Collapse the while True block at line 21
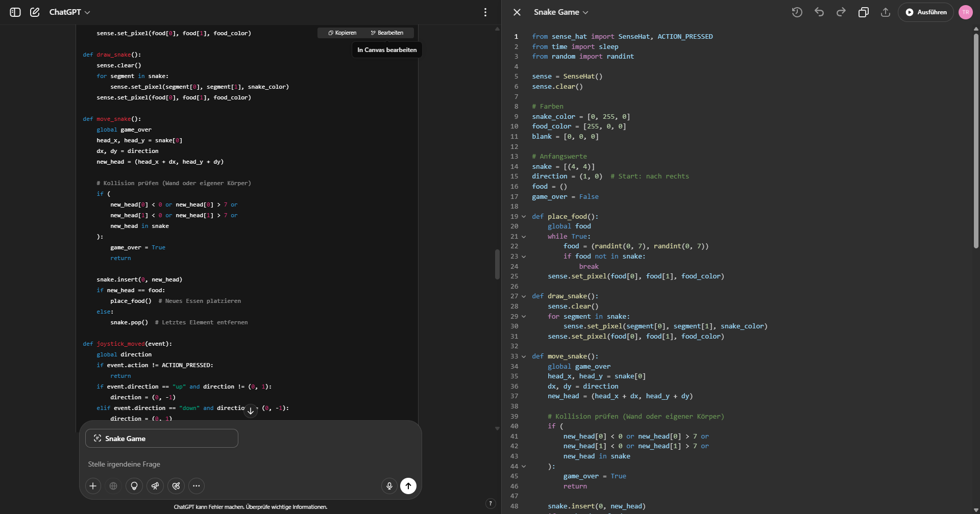Image resolution: width=980 pixels, height=514 pixels. [x=524, y=237]
